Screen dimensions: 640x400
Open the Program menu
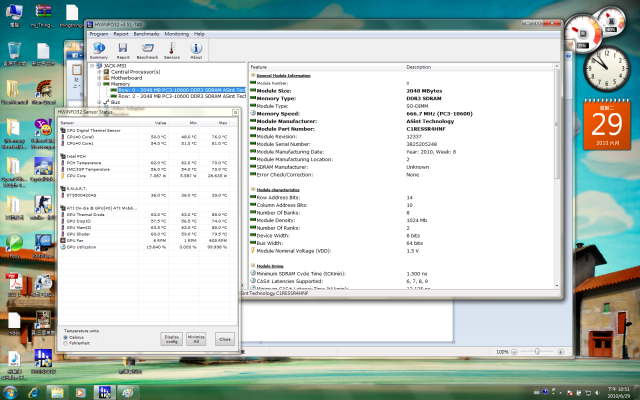(99, 34)
